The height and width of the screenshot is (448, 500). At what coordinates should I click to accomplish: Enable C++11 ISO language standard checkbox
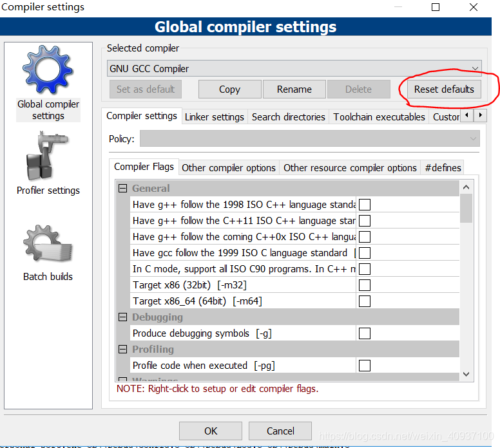pos(365,221)
